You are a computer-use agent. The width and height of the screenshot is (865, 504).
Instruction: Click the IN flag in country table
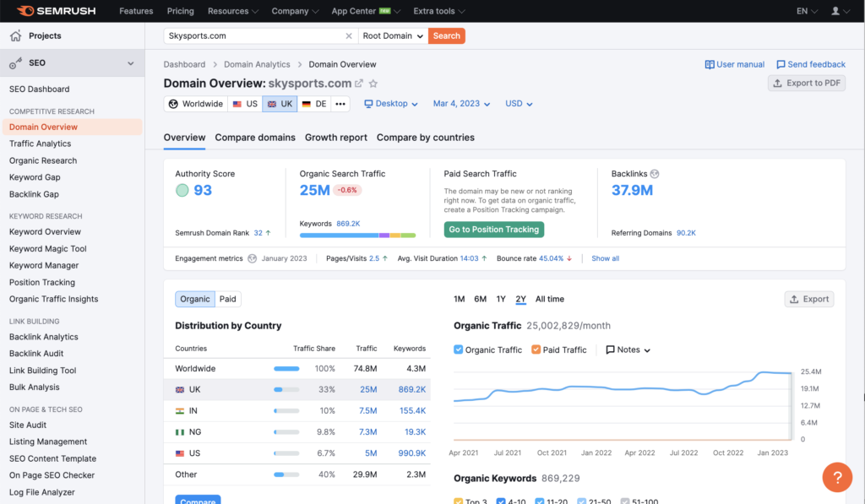click(x=180, y=411)
